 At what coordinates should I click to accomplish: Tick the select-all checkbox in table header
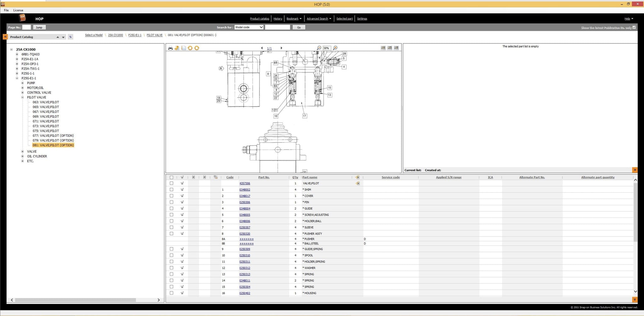coord(171,178)
